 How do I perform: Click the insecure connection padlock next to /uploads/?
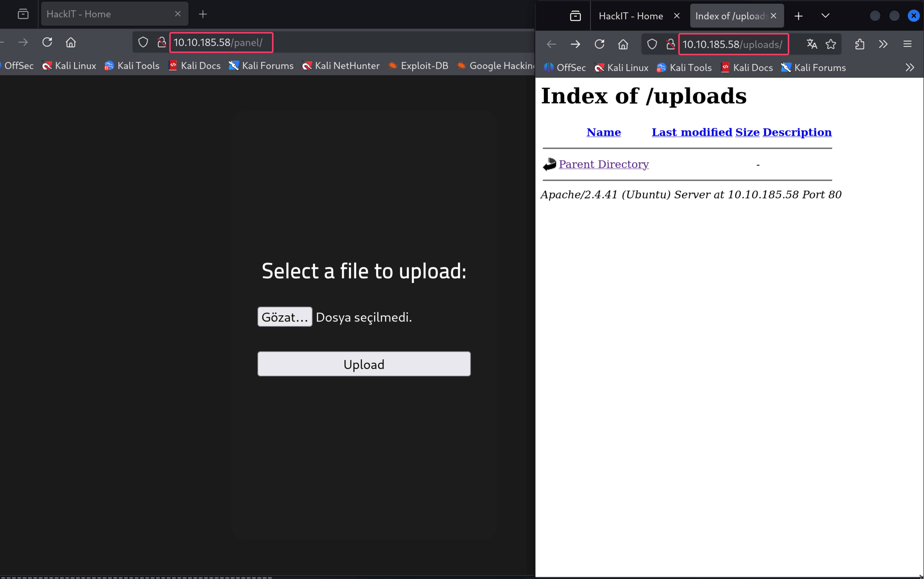pos(670,44)
